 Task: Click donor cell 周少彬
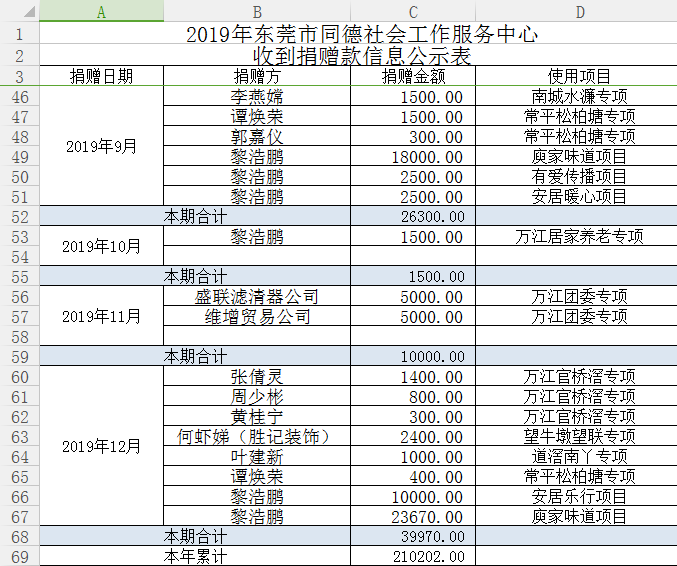click(257, 396)
